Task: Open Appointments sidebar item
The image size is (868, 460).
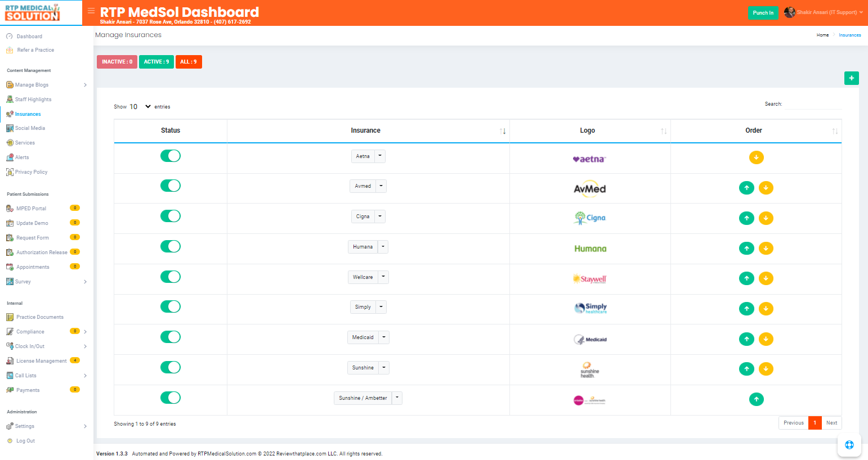Action: (33, 267)
